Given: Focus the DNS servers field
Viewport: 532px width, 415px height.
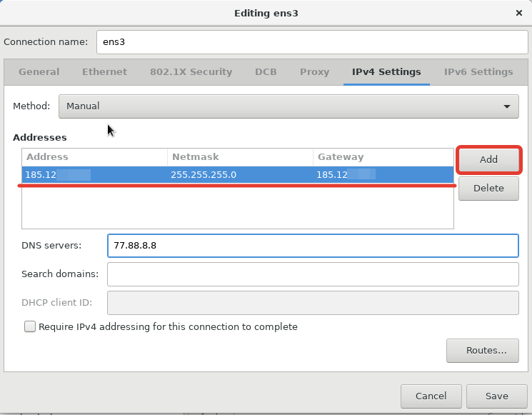Looking at the screenshot, I should click(312, 246).
